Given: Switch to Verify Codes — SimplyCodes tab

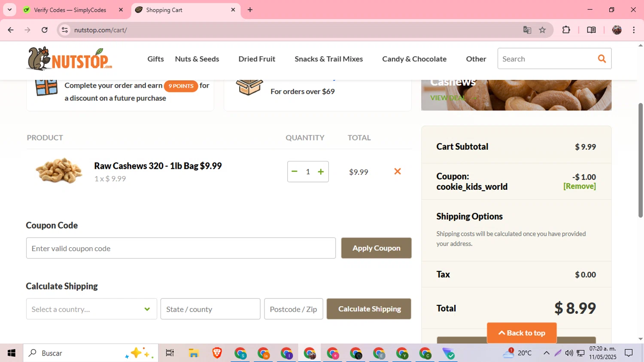Looking at the screenshot, I should [70, 10].
